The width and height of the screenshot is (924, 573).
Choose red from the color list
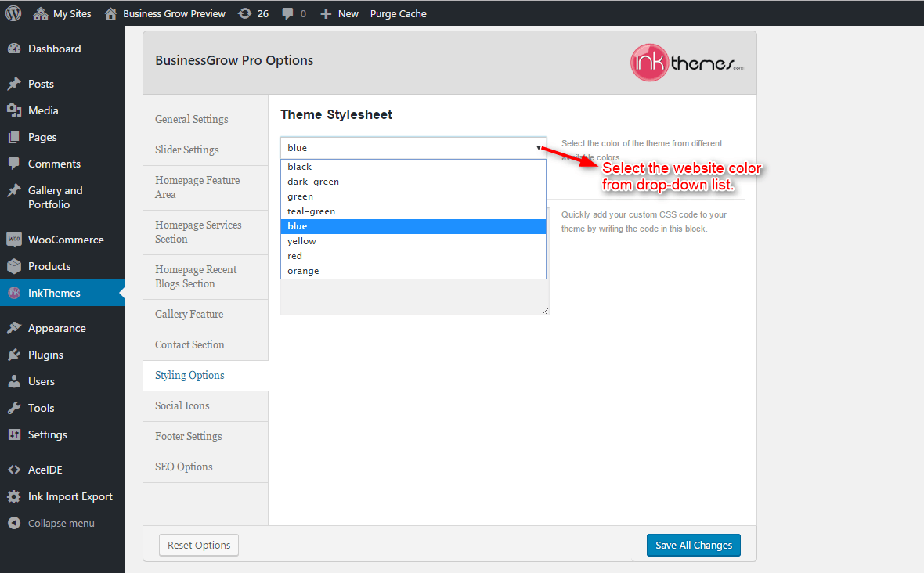click(x=413, y=256)
